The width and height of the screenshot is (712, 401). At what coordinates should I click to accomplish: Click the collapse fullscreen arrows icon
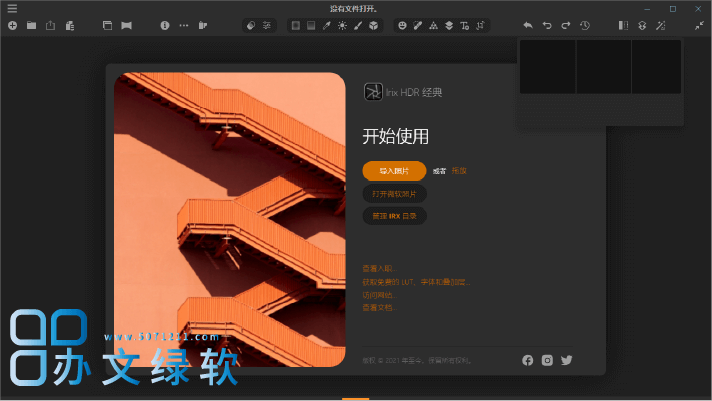699,25
